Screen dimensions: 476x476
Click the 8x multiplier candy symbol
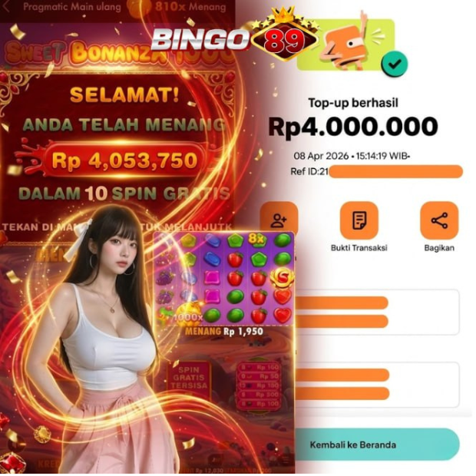pyautogui.click(x=257, y=240)
